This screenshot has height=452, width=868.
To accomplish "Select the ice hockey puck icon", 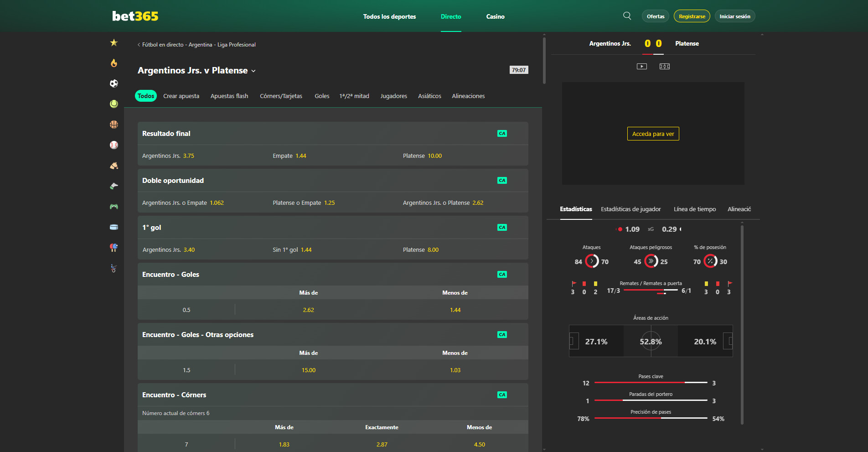I will click(114, 227).
